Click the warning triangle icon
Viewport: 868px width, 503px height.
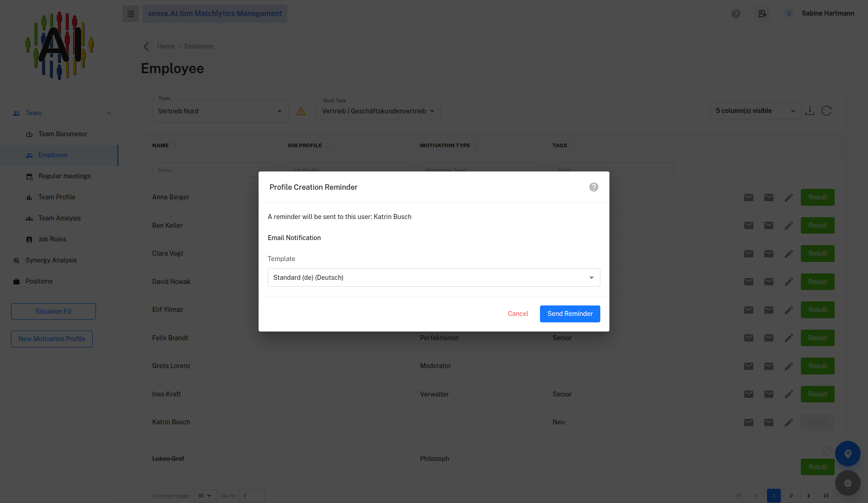point(301,111)
